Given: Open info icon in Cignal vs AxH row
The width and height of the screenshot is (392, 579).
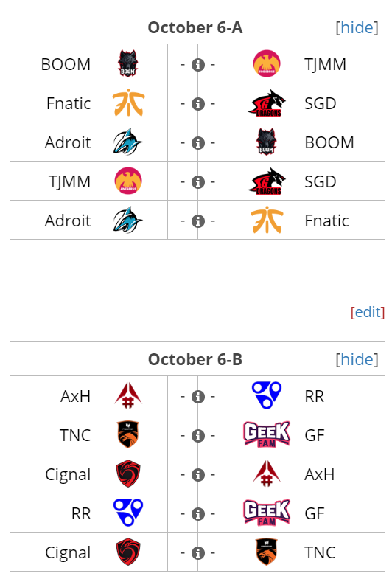Looking at the screenshot, I should tap(198, 475).
